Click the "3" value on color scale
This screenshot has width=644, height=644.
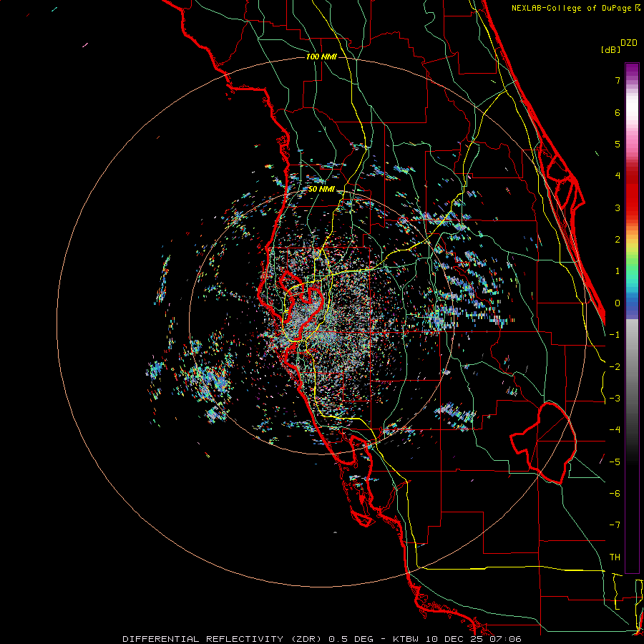click(x=618, y=208)
